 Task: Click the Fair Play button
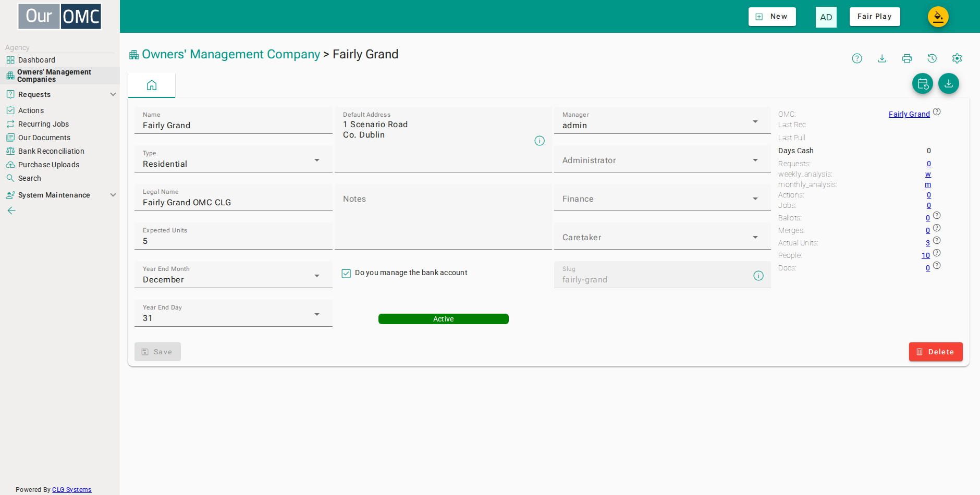(x=875, y=17)
